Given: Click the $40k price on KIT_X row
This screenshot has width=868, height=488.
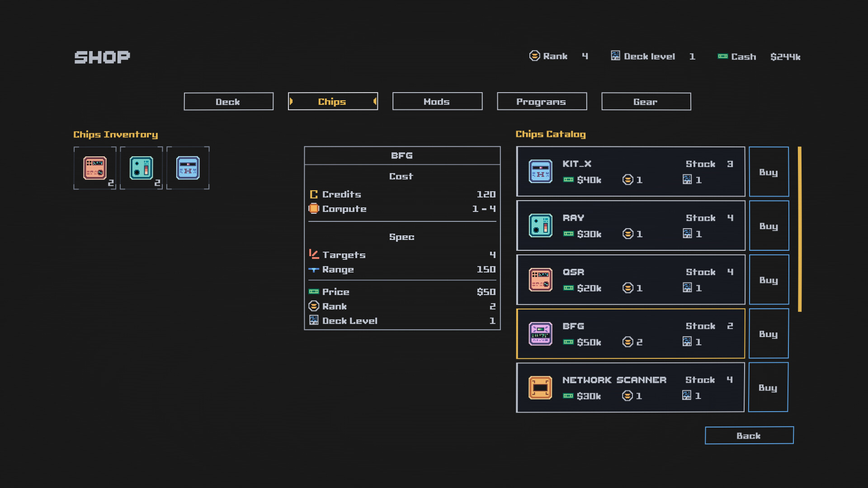Looking at the screenshot, I should [x=589, y=180].
